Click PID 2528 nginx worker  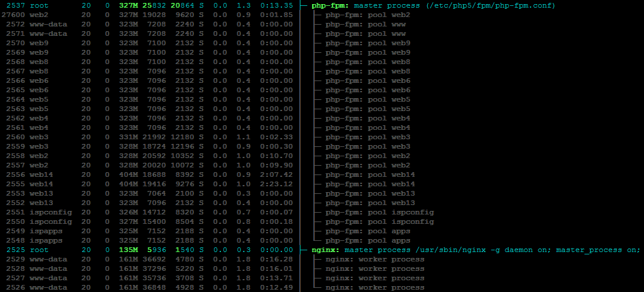point(16,268)
